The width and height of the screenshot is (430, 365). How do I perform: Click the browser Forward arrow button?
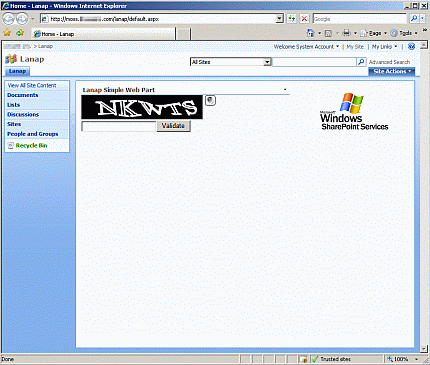pyautogui.click(x=22, y=19)
